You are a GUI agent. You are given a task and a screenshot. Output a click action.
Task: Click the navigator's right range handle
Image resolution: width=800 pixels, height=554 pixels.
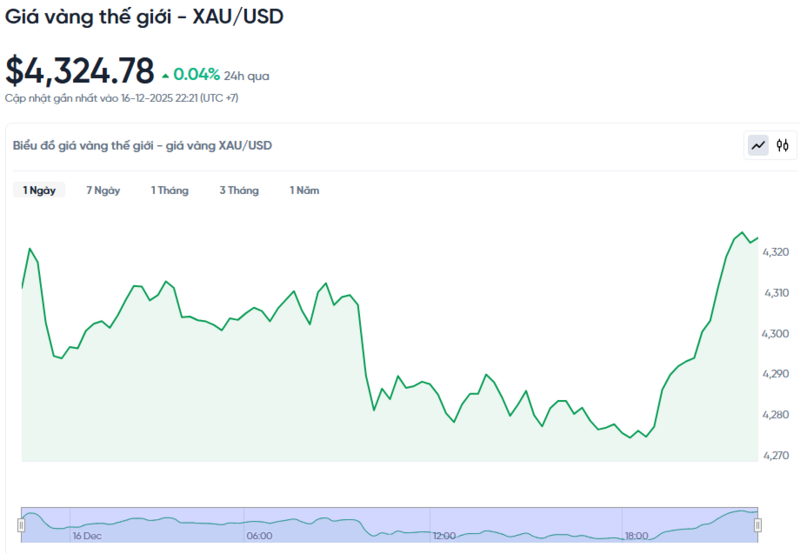[757, 525]
